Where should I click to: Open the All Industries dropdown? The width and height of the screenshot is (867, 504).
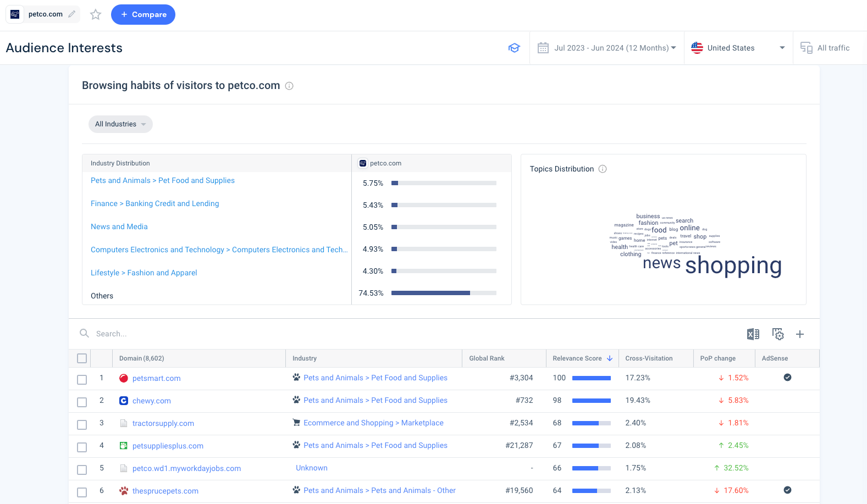(x=120, y=124)
